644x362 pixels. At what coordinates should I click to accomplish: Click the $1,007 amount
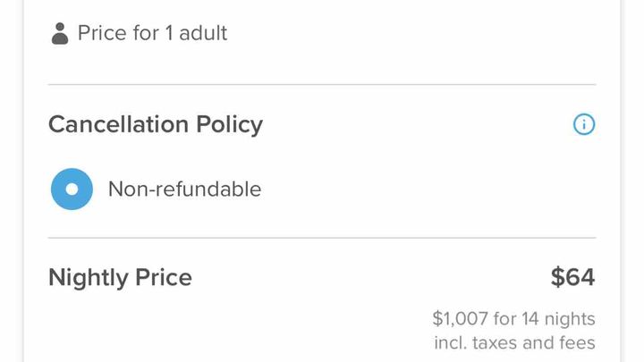pyautogui.click(x=460, y=319)
